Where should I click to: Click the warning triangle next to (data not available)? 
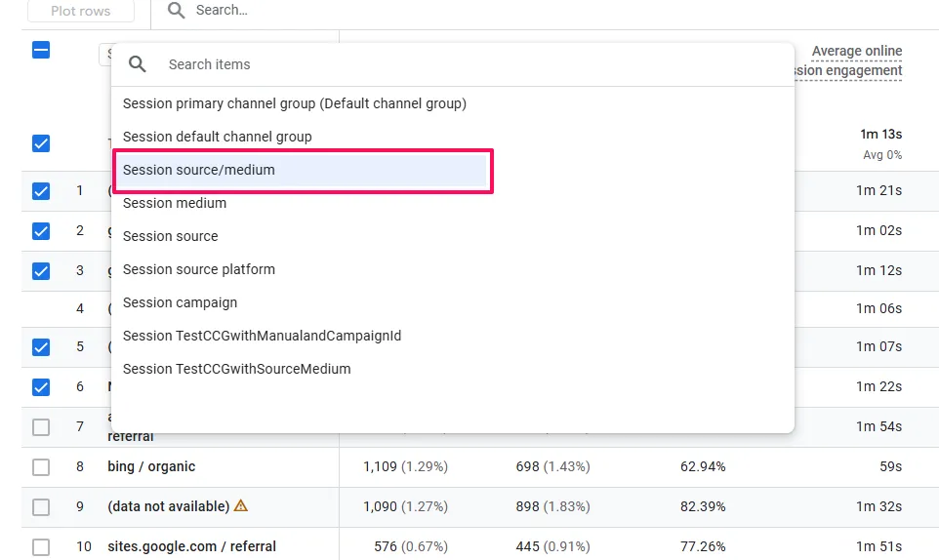click(x=241, y=506)
